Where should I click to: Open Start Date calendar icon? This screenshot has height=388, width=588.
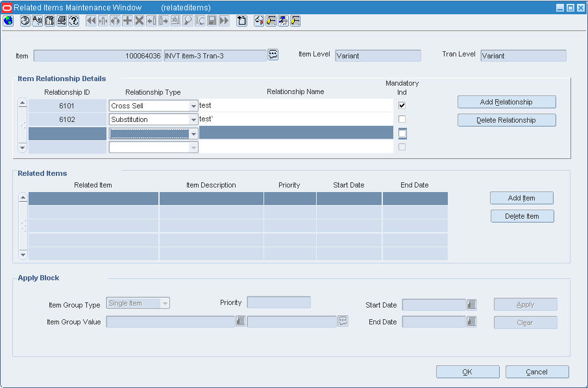point(472,304)
